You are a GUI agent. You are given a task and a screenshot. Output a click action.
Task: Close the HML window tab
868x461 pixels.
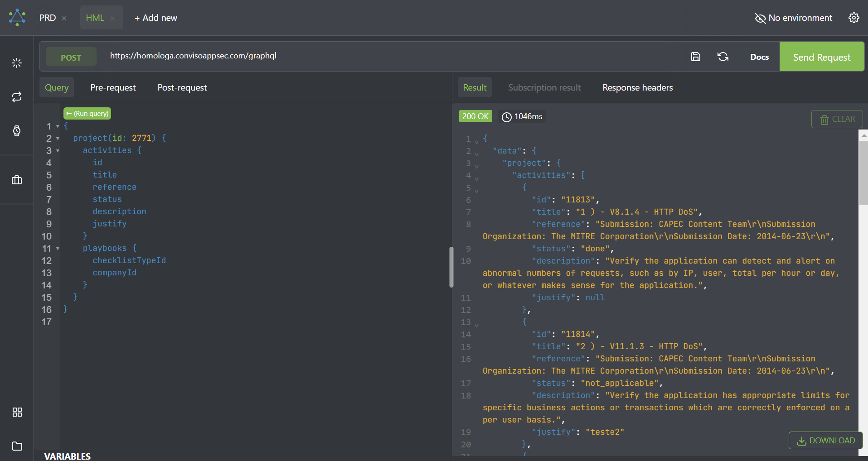point(112,18)
